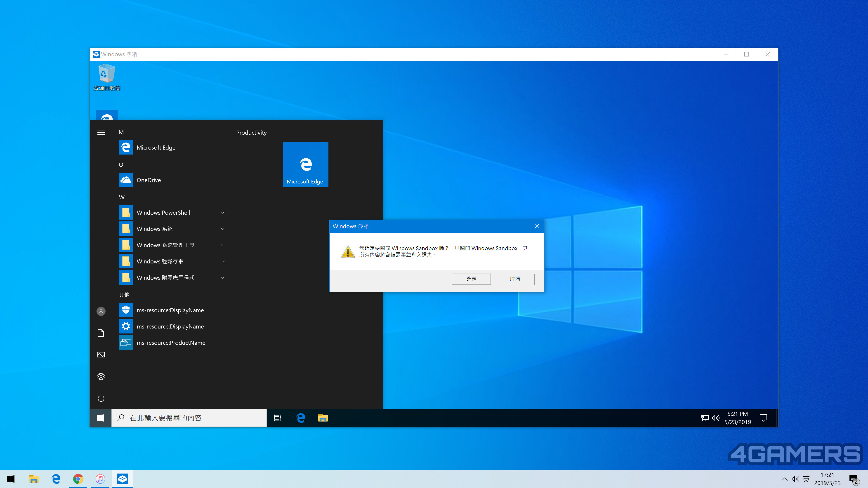Screen dimensions: 868x488
Task: Open the shield ms-resource:DisplayName app
Action: coord(172,310)
